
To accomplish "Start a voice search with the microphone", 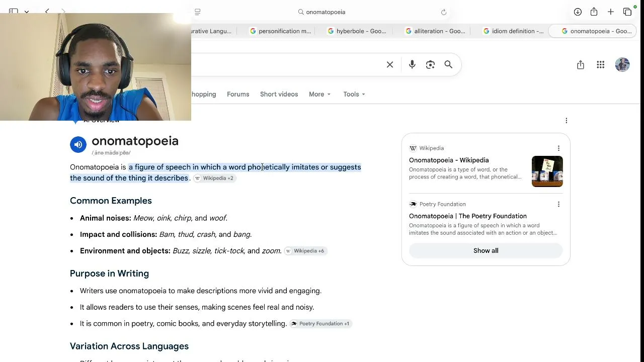I will point(412,64).
